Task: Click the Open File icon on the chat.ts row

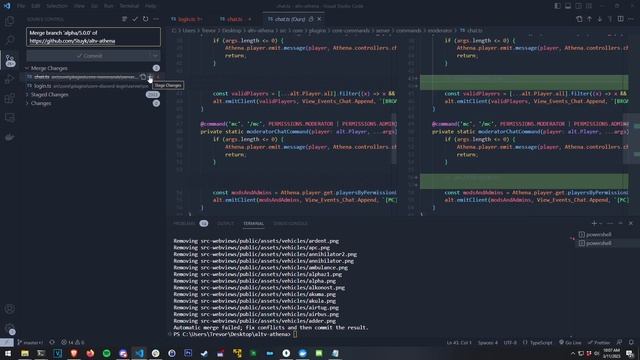Action: click(x=143, y=77)
